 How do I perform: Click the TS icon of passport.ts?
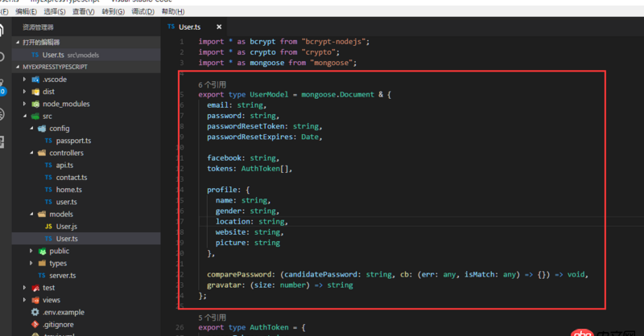point(48,141)
